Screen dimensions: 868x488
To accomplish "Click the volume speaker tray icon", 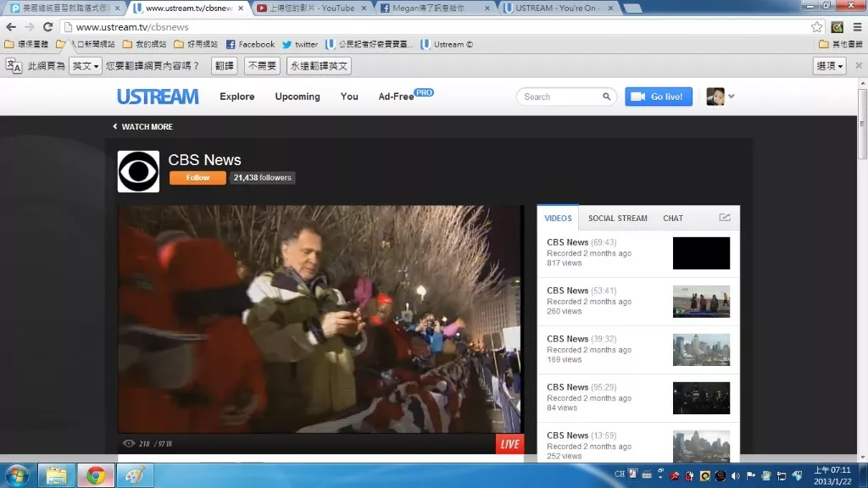I will (736, 475).
